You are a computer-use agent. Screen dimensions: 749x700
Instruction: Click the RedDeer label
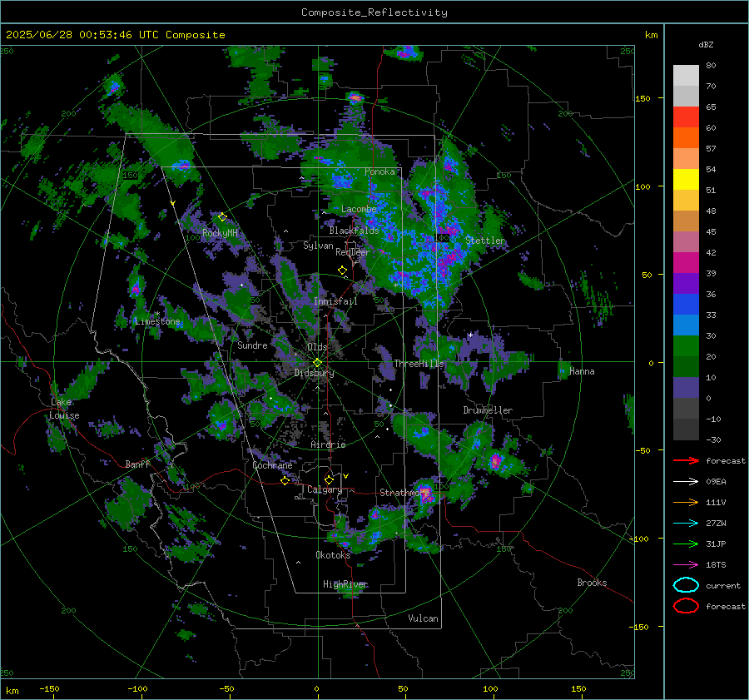(x=353, y=252)
